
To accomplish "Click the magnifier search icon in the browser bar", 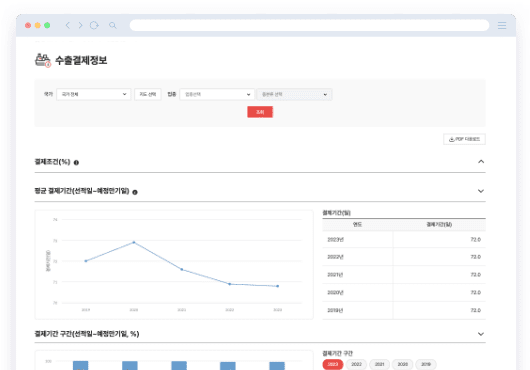I will pos(113,25).
